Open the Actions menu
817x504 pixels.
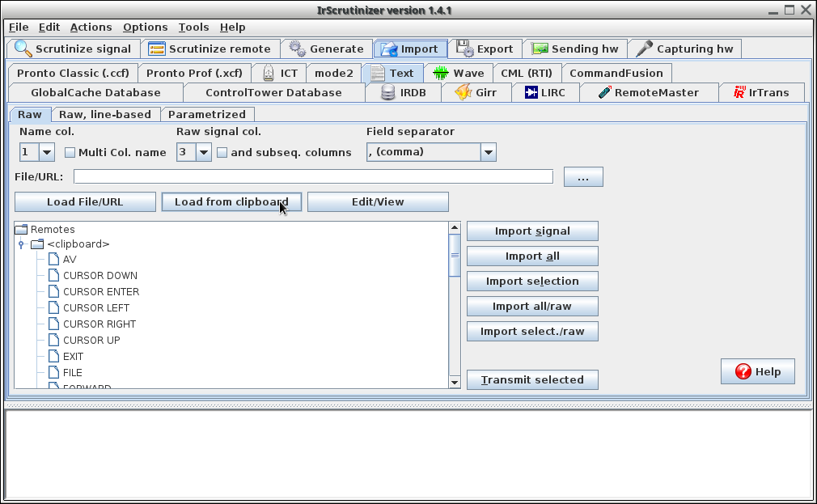pos(91,27)
